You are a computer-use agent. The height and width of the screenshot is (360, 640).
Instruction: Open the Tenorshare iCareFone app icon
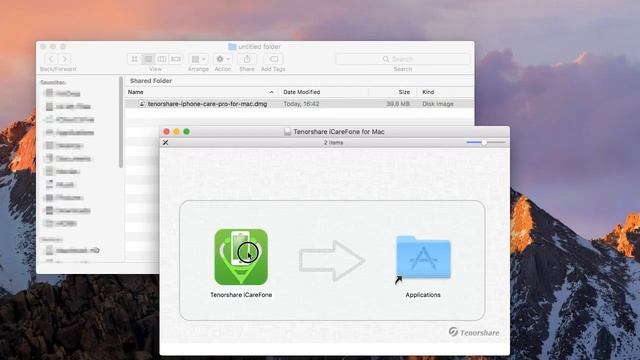(x=241, y=257)
